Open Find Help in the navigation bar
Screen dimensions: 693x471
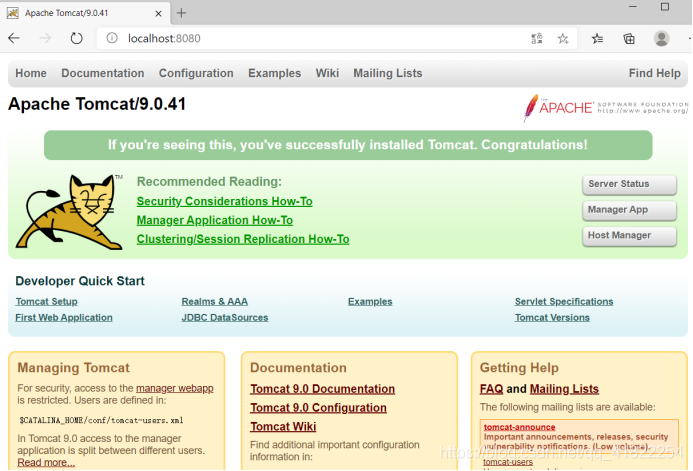coord(655,73)
